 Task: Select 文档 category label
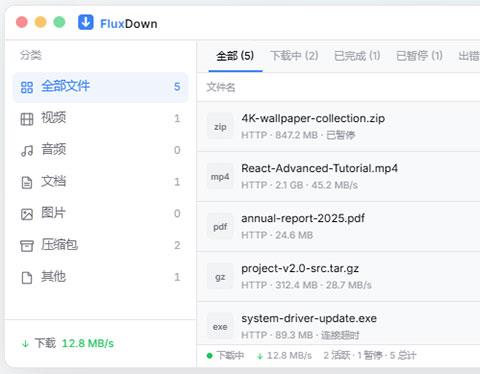(x=53, y=181)
